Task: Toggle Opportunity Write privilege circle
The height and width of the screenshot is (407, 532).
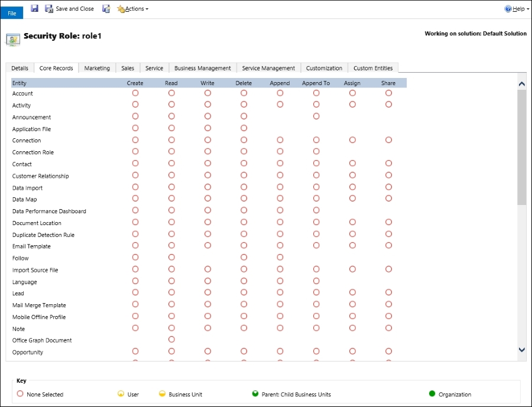Action: click(x=207, y=351)
